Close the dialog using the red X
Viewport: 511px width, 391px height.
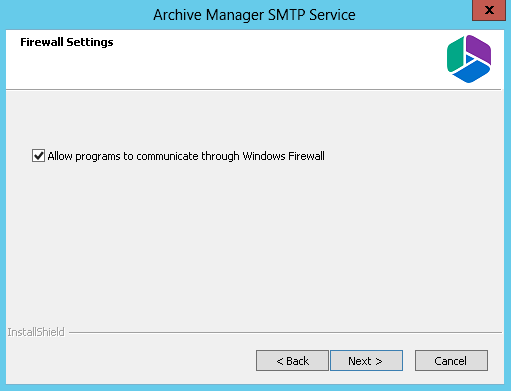(x=489, y=10)
